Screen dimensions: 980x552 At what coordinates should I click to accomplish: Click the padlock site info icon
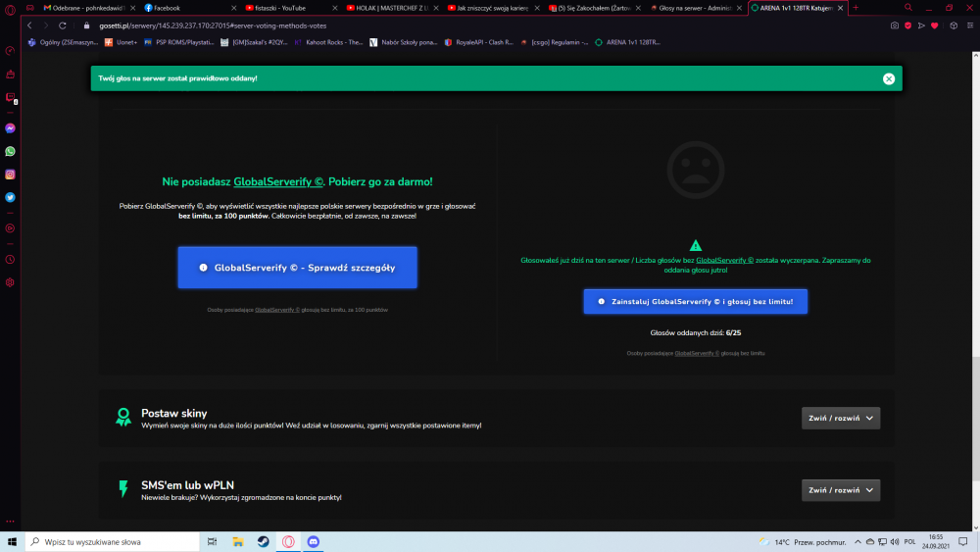(x=87, y=25)
